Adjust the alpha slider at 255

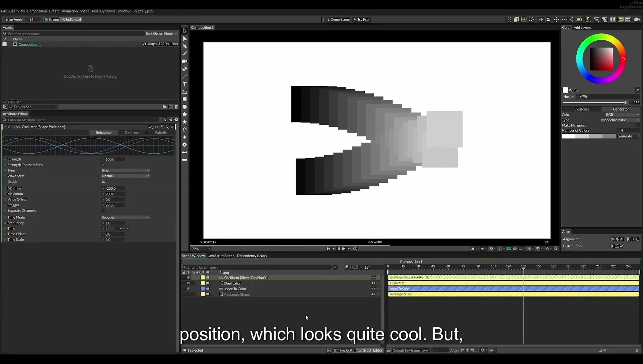(595, 103)
